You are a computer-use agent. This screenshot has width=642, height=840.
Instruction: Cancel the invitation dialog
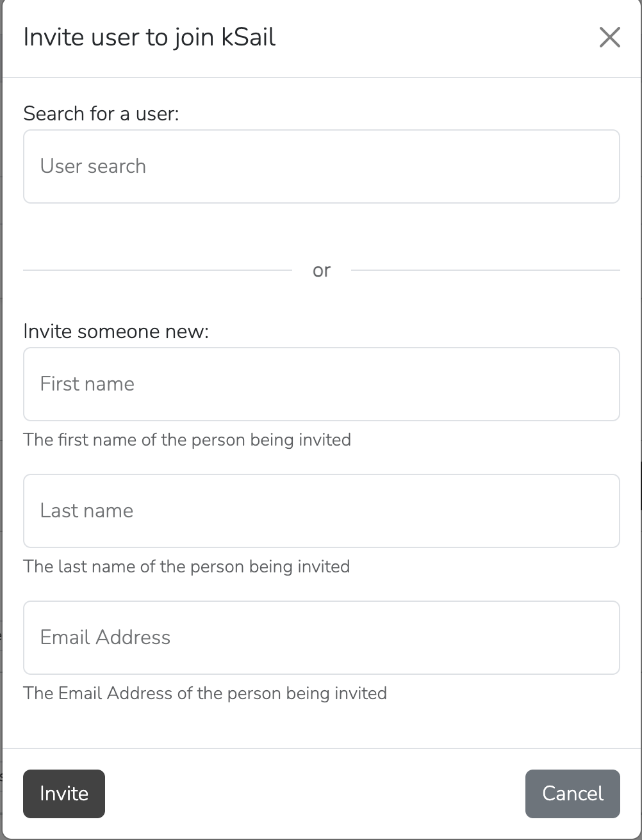click(x=572, y=794)
